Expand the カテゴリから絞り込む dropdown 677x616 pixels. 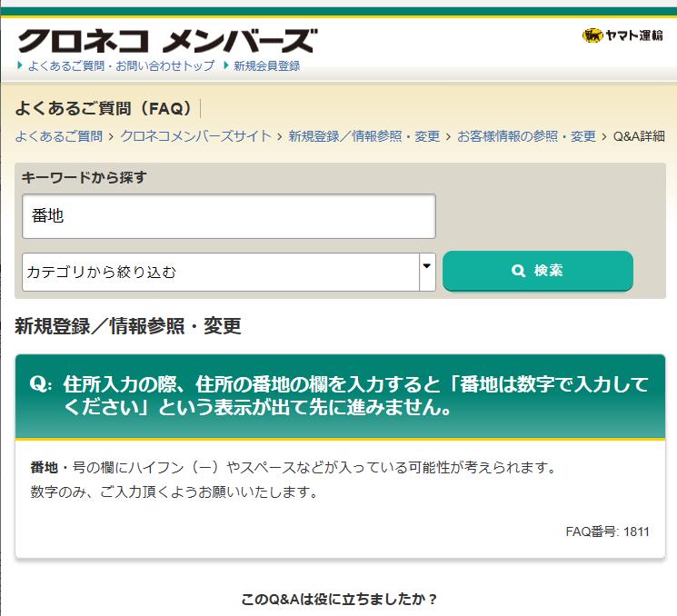click(229, 272)
